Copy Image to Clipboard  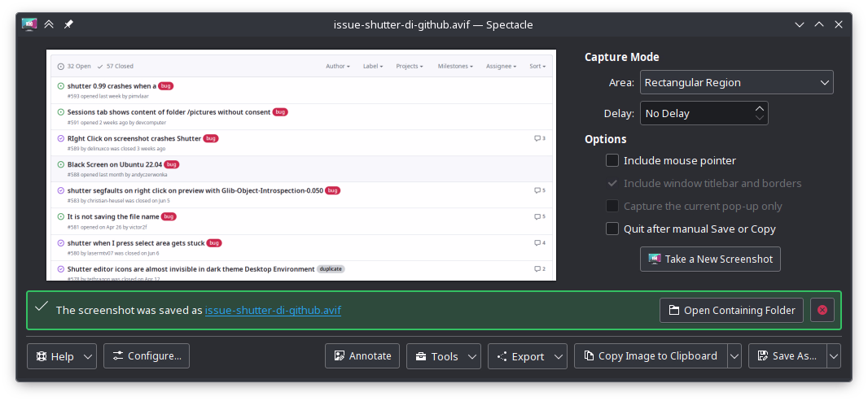[649, 355]
